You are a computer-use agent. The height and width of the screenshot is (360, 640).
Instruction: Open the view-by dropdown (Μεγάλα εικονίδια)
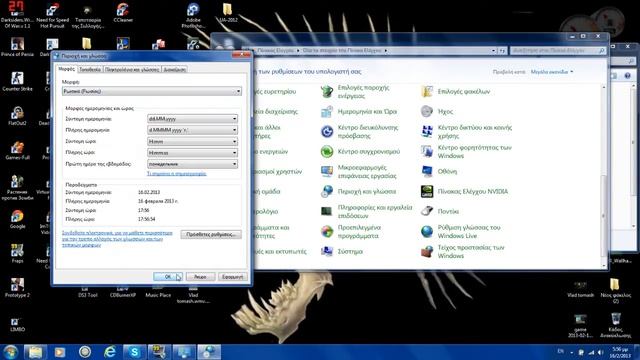click(x=552, y=72)
